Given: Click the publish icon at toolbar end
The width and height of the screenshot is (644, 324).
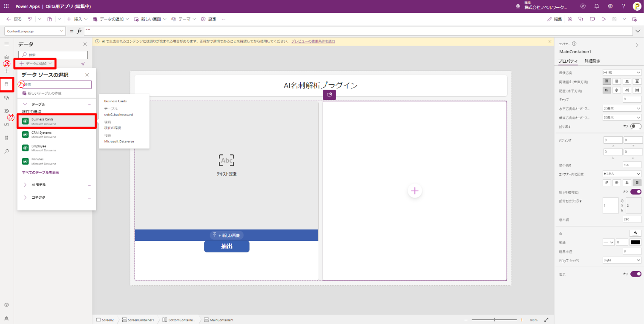Looking at the screenshot, I should point(635,19).
